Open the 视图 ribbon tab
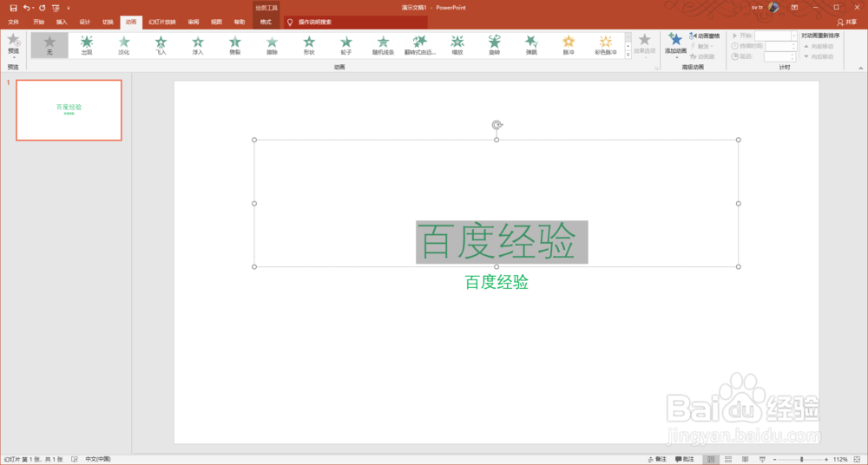The height and width of the screenshot is (465, 868). (216, 23)
